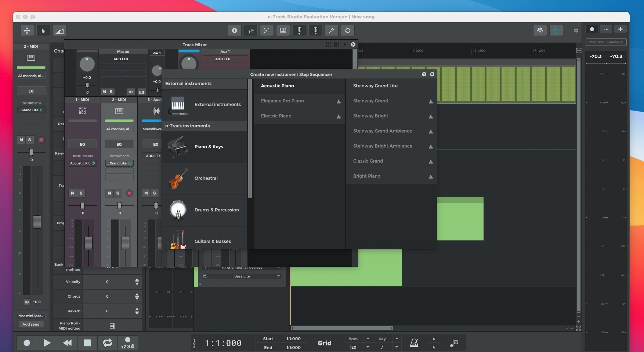This screenshot has width=644, height=352.
Task: Decrease the Bpm value arrow
Action: [368, 347]
